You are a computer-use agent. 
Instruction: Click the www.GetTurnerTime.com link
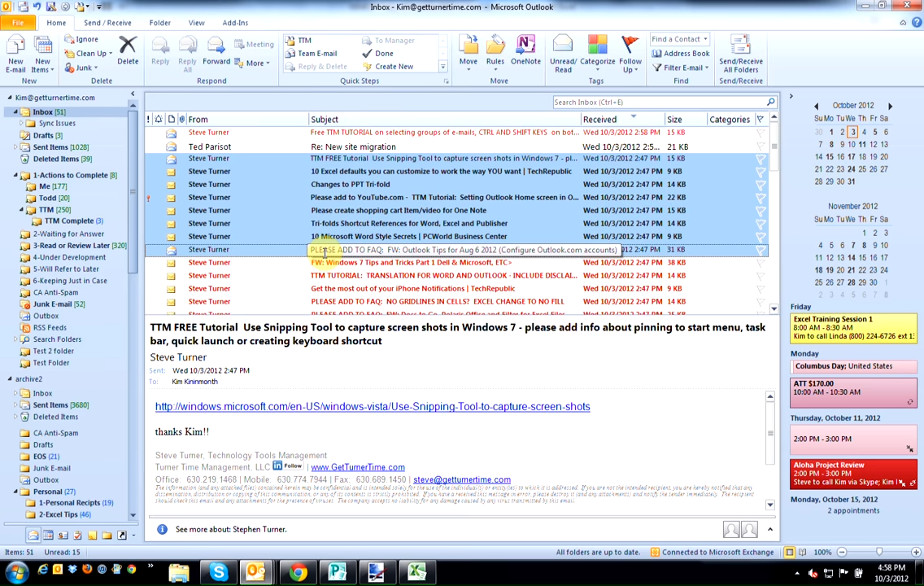point(357,467)
